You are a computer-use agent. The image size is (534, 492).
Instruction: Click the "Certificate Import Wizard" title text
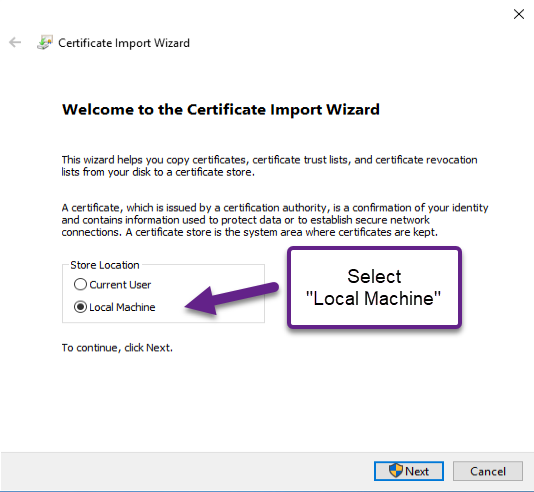(x=124, y=43)
